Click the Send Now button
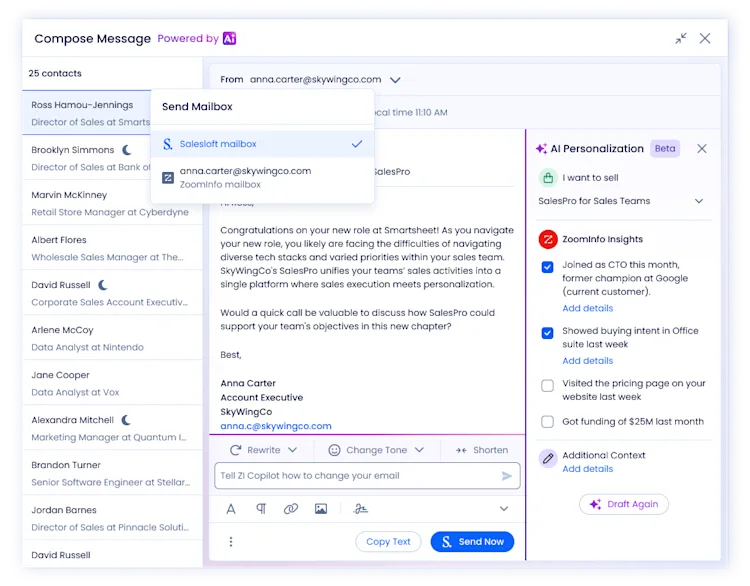Screen dimensions: 750x586 point(473,542)
